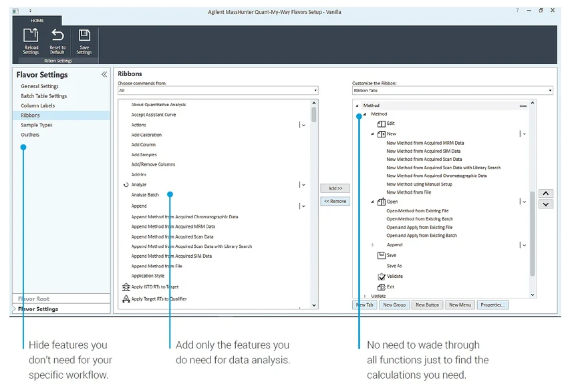570x392 pixels.
Task: Expand the Update node in ribbon tree
Action: pos(365,296)
